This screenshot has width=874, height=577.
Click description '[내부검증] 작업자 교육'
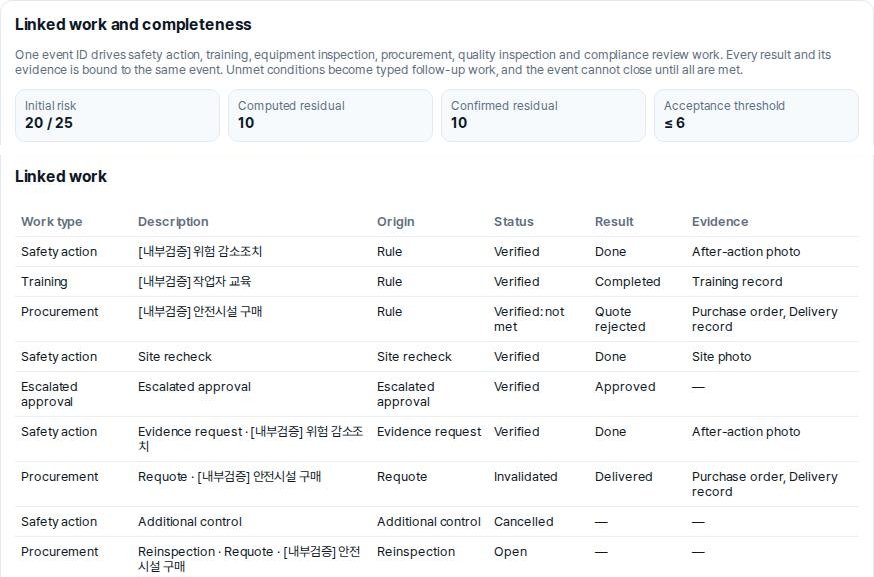(194, 282)
